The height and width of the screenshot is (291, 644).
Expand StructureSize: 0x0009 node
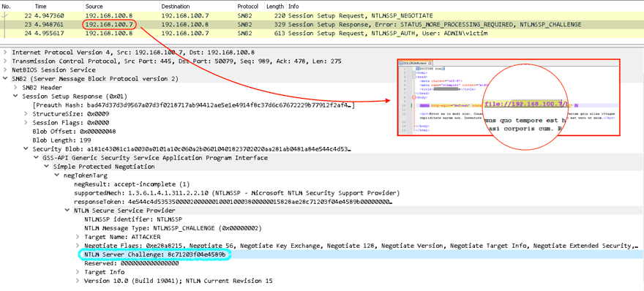tap(26, 113)
